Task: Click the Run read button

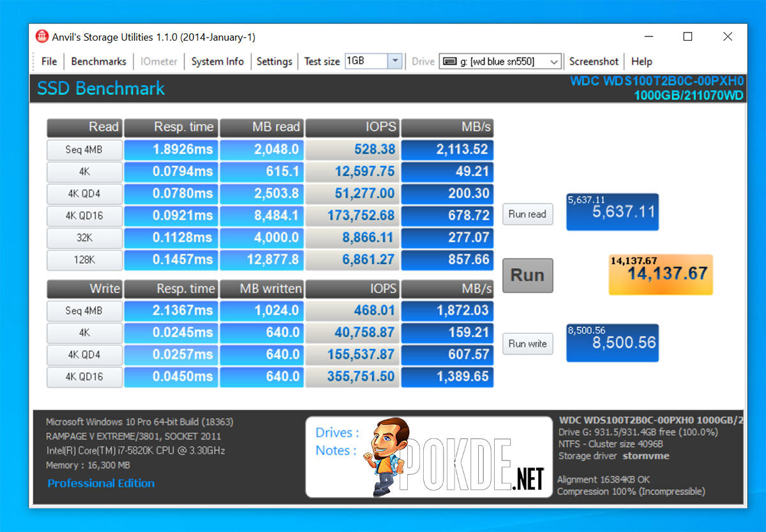Action: tap(527, 214)
